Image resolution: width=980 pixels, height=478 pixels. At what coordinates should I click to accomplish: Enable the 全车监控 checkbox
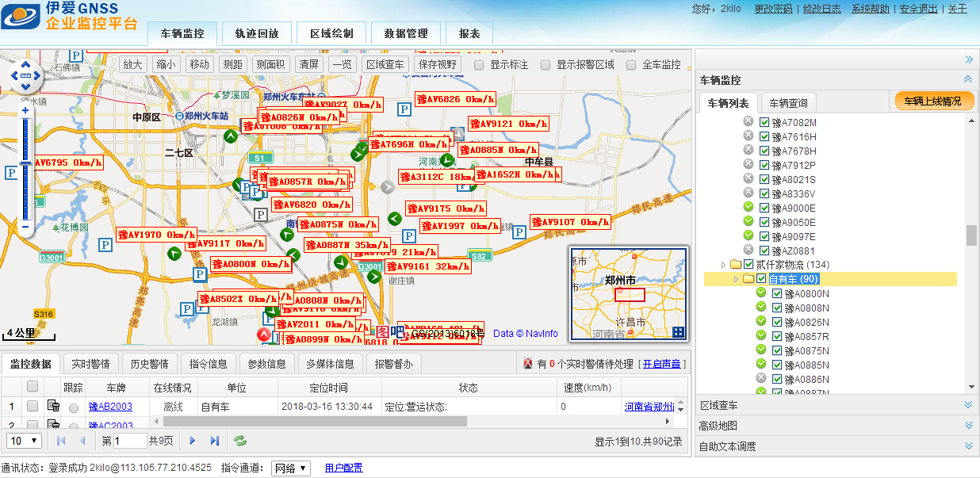pyautogui.click(x=631, y=65)
